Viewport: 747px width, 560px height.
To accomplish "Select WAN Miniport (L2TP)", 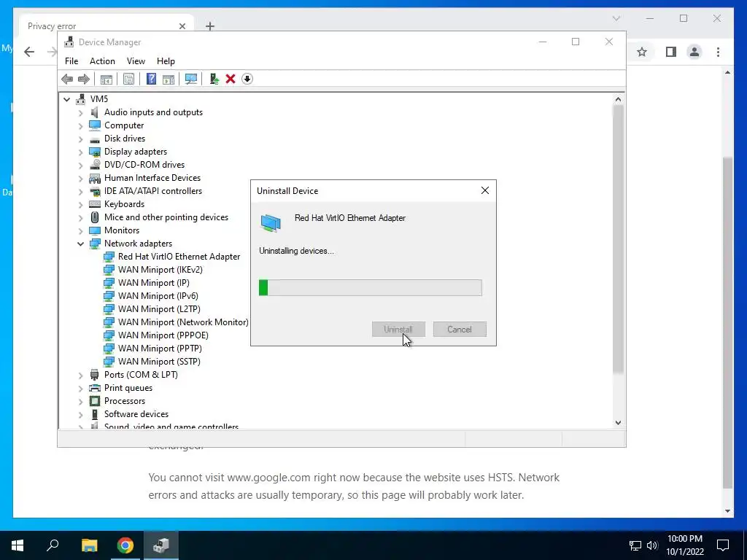I will pos(152,309).
